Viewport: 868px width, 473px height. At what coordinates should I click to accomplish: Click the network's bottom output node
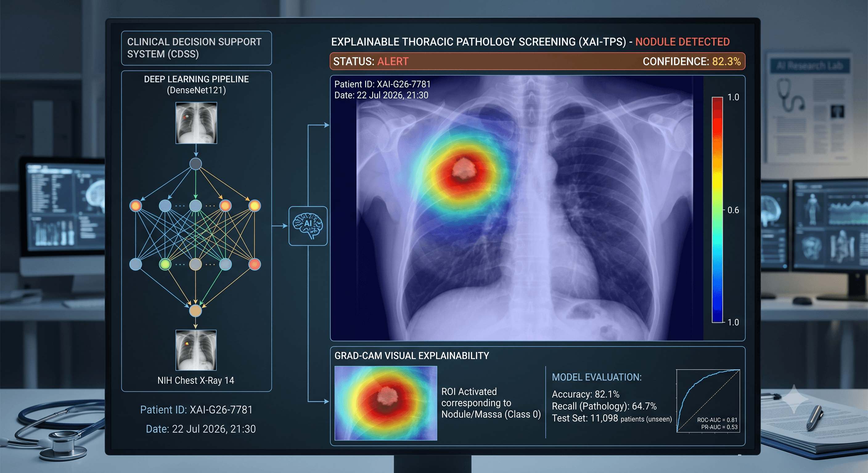pyautogui.click(x=195, y=310)
